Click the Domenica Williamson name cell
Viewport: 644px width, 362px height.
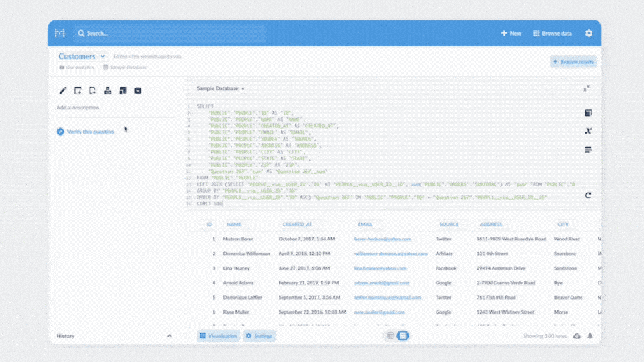(246, 254)
